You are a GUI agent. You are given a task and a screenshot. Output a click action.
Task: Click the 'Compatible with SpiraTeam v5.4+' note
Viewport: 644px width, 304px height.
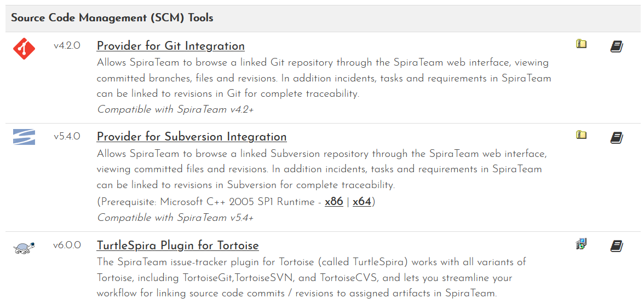coord(175,218)
